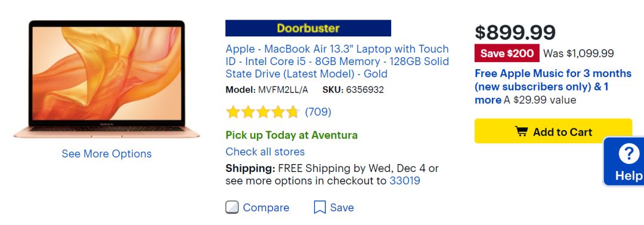Click the Add to Cart button
Screen dimensions: 644x225
tap(553, 131)
